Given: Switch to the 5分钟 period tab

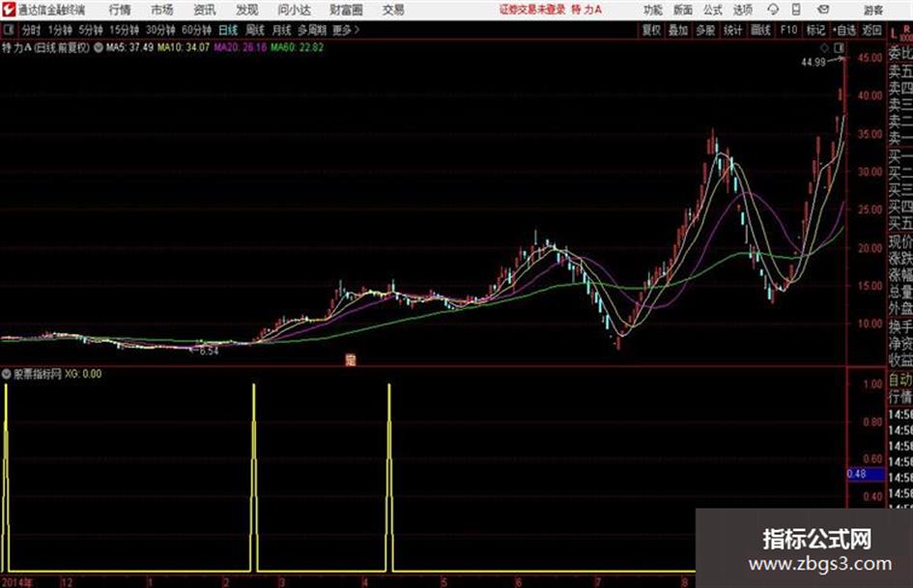Looking at the screenshot, I should pos(91,30).
